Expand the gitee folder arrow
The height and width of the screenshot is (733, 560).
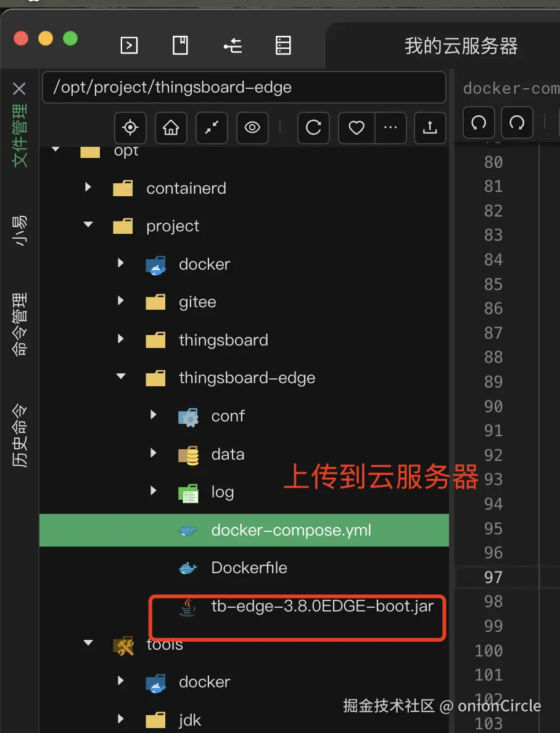pyautogui.click(x=121, y=300)
